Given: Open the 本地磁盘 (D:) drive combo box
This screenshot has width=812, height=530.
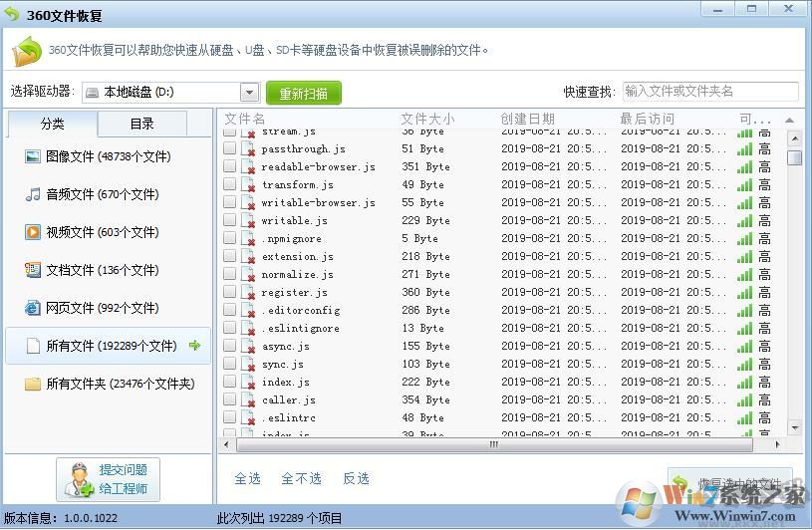Looking at the screenshot, I should pos(170,93).
